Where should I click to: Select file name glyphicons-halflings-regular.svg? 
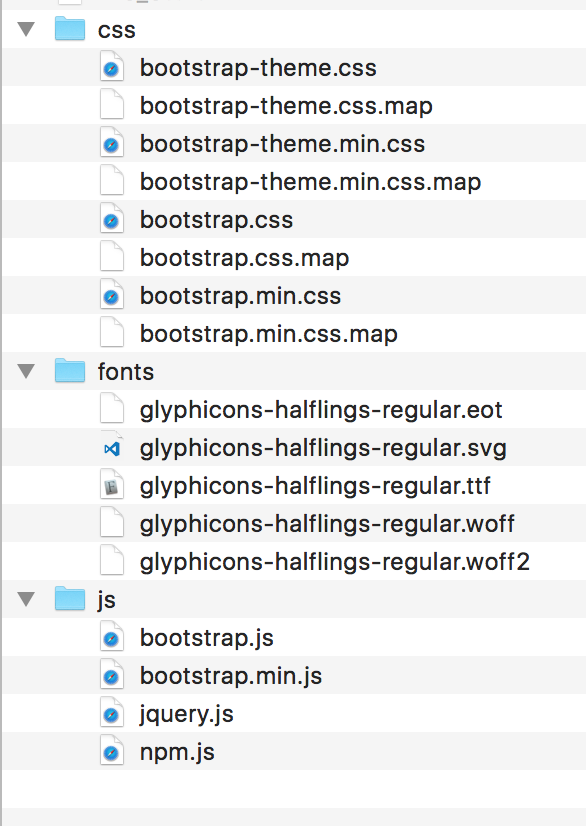(x=323, y=448)
